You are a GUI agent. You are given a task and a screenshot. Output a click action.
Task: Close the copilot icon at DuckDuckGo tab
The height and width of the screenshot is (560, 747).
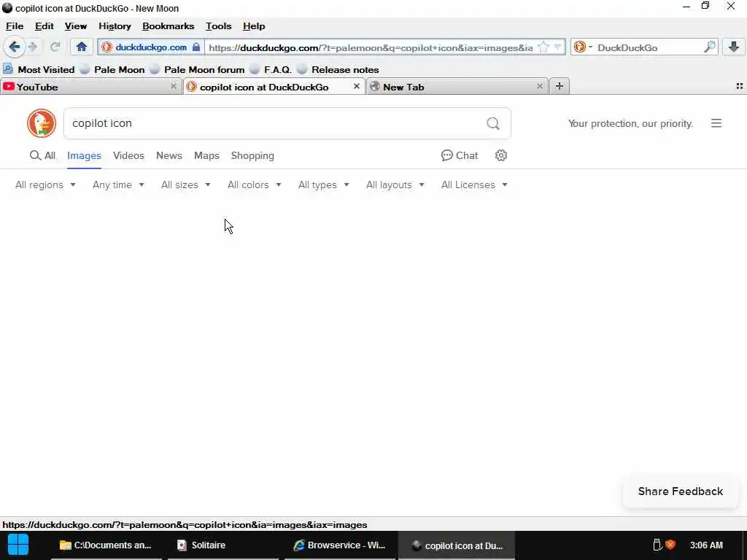356,86
